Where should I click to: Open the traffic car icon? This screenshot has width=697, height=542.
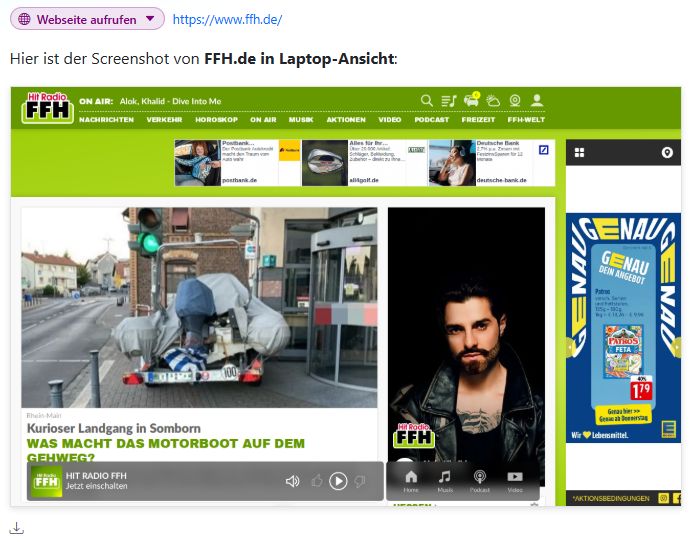472,100
